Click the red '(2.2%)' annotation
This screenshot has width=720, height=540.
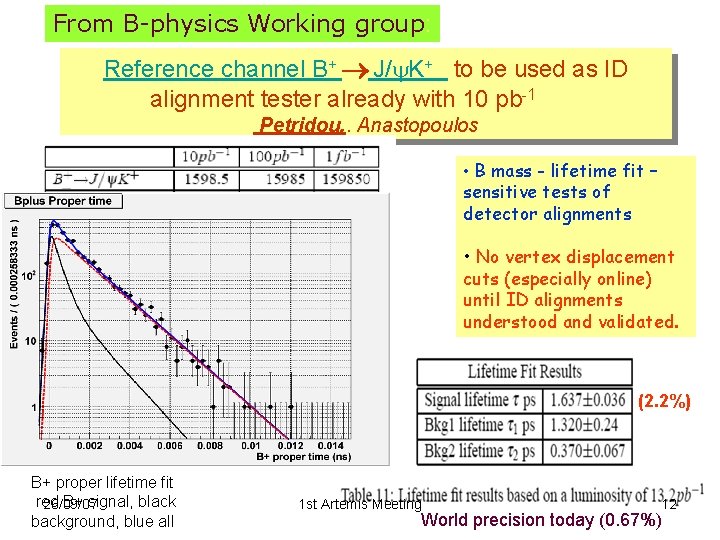click(x=664, y=401)
